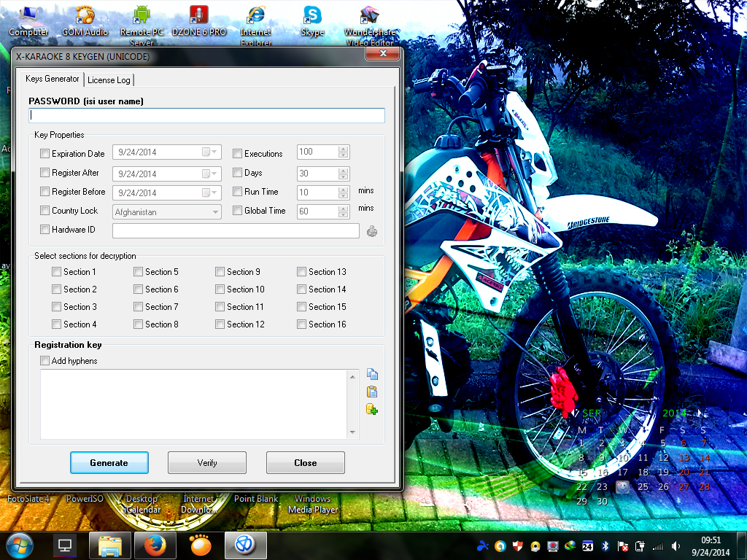This screenshot has width=747, height=560.
Task: Enable the Expiration Date checkbox
Action: [44, 154]
